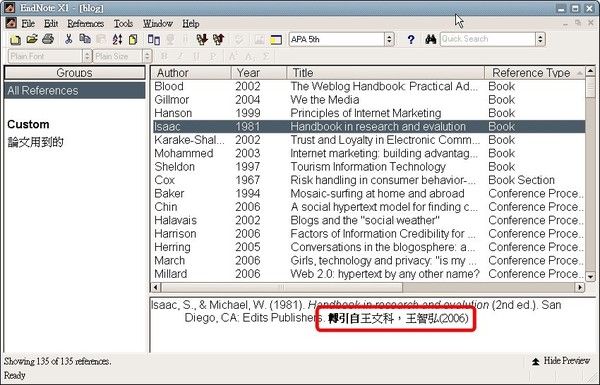
Task: Select the Halavais Blogs and social weather row
Action: [368, 220]
